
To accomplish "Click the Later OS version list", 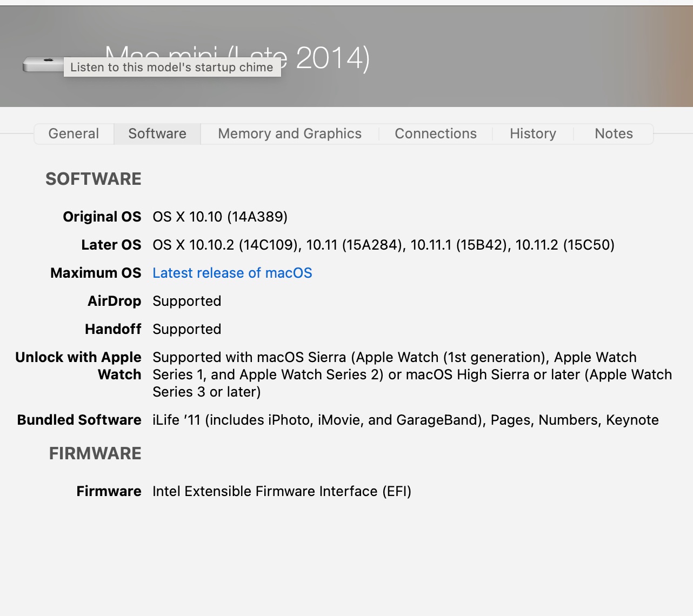I will (x=383, y=245).
